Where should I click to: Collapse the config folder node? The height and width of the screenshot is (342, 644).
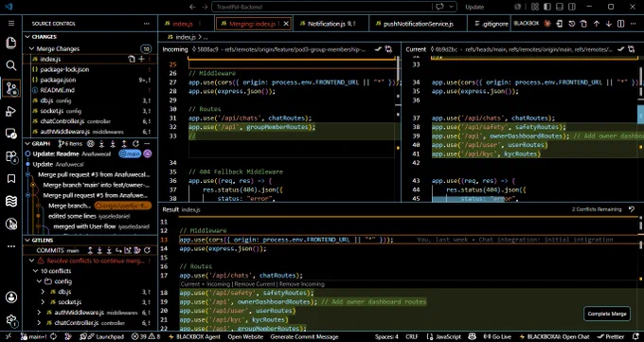(40, 281)
